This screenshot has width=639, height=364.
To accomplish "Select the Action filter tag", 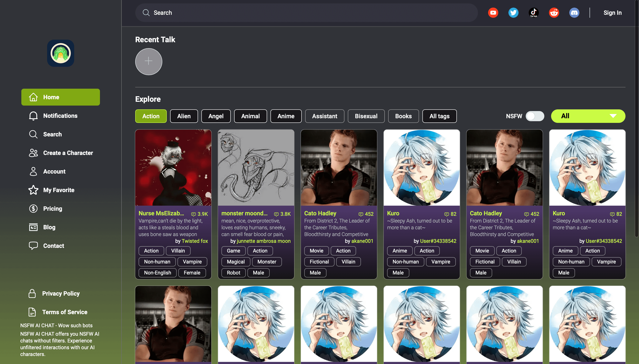I will coord(151,116).
